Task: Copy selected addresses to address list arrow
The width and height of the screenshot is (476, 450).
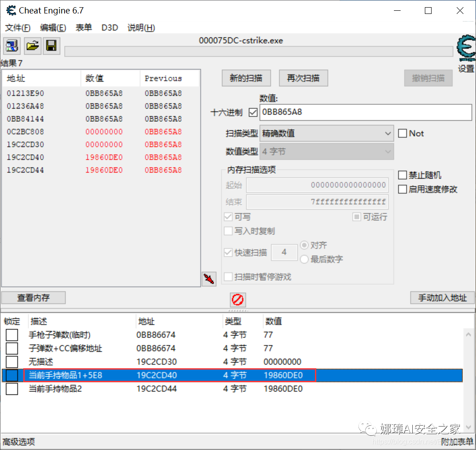Action: point(209,278)
